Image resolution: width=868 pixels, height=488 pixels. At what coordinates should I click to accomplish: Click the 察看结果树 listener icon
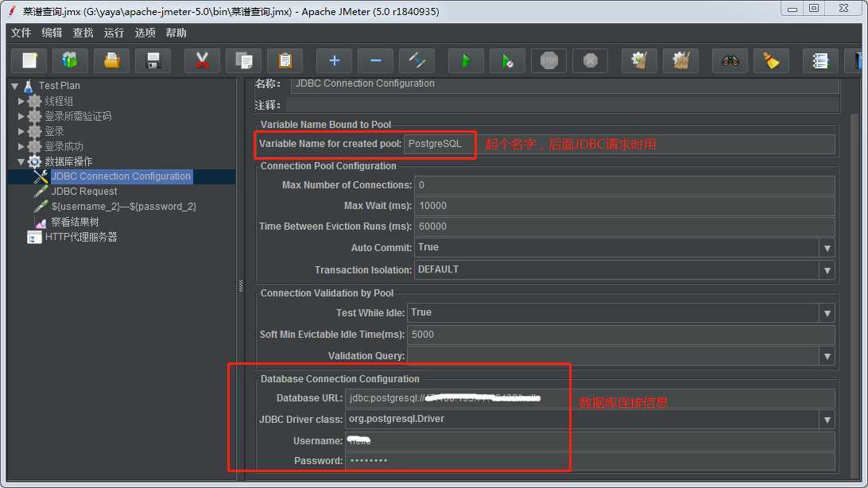point(41,222)
